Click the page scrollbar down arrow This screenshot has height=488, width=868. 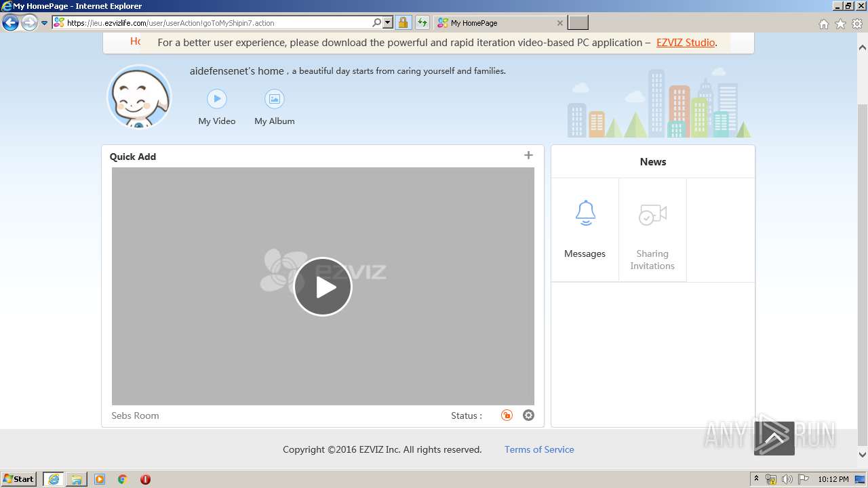pyautogui.click(x=863, y=455)
